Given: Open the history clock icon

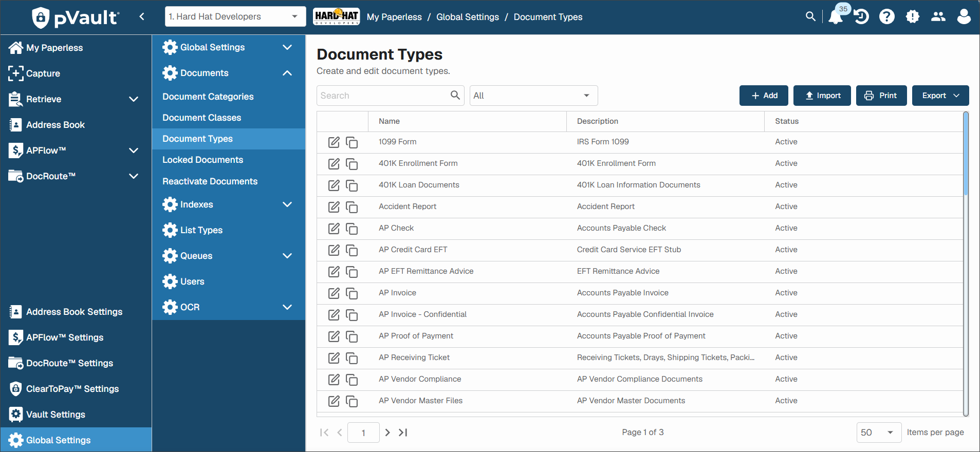Looking at the screenshot, I should tap(861, 16).
